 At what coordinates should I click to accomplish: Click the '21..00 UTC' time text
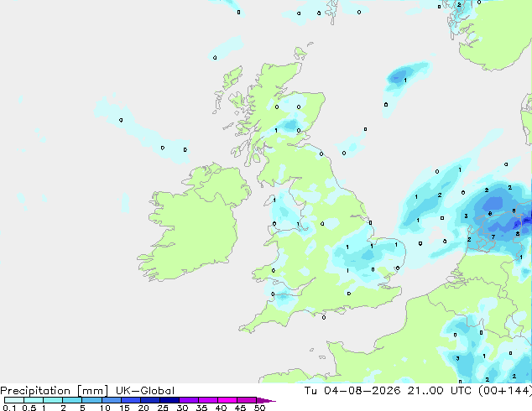(439, 391)
